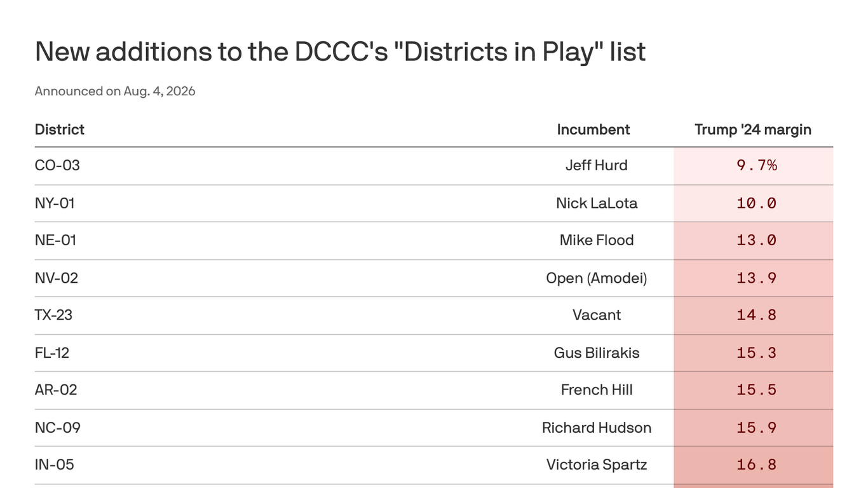This screenshot has width=868, height=488.
Task: Select the CO-03 district cell
Action: point(57,165)
